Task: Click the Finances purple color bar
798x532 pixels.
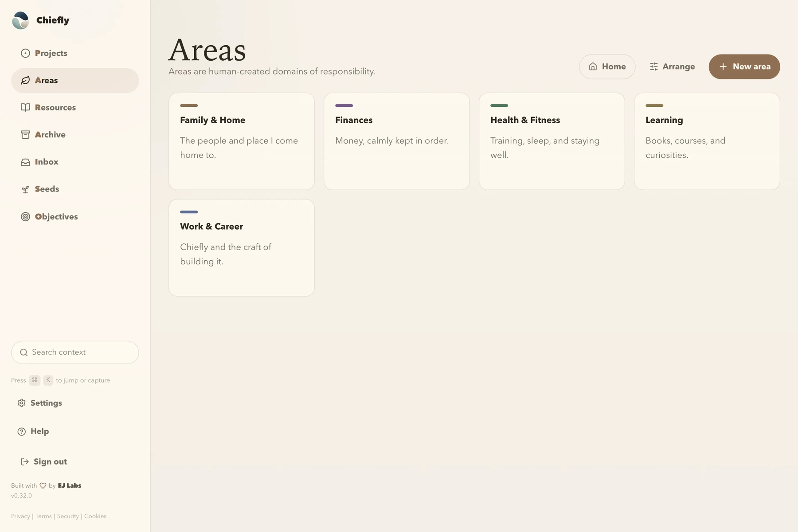Action: 344,106
